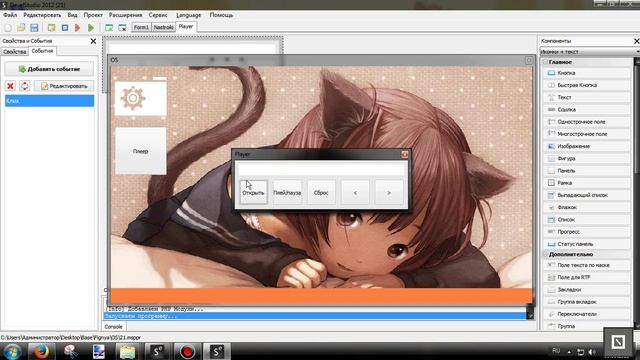Click the Добавить событие button
The width and height of the screenshot is (640, 360).
49,69
